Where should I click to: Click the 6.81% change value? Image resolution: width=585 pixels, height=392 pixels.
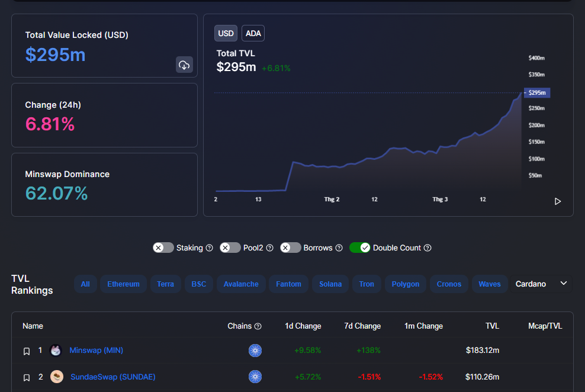(x=50, y=124)
